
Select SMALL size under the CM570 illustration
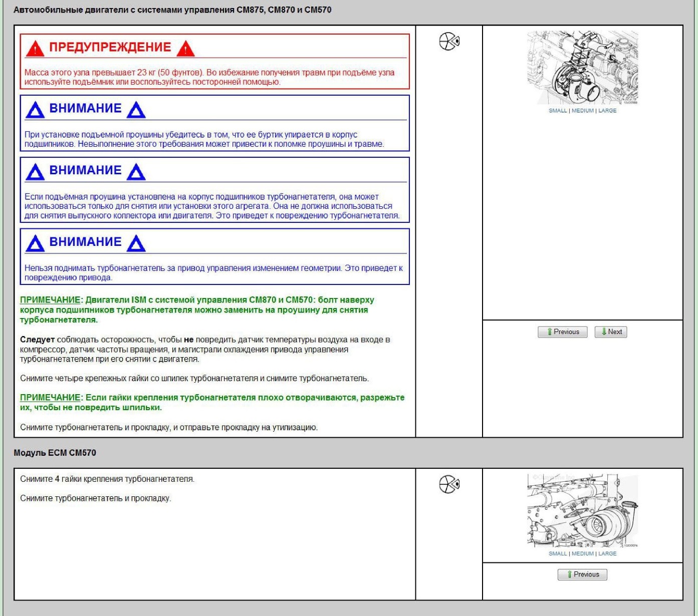tap(558, 553)
